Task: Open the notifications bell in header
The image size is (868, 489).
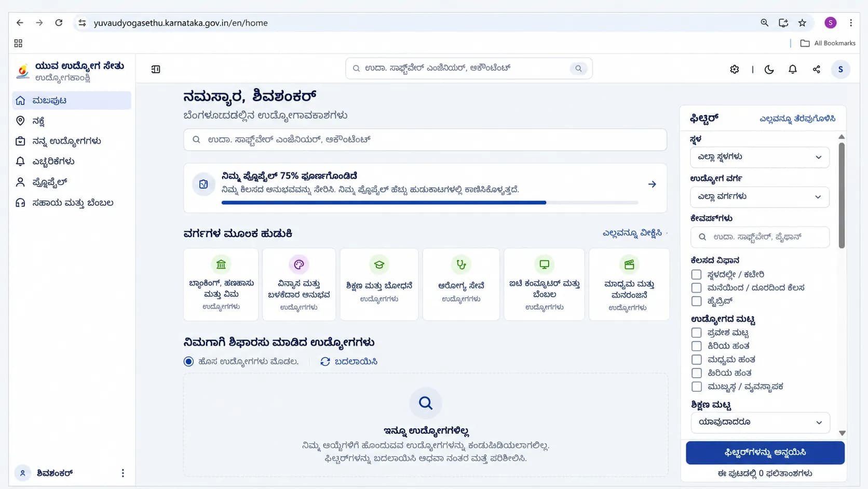Action: pos(792,69)
